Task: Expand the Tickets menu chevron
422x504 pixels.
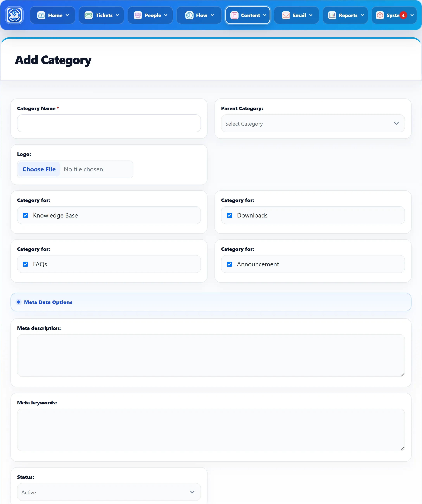Action: (x=117, y=15)
